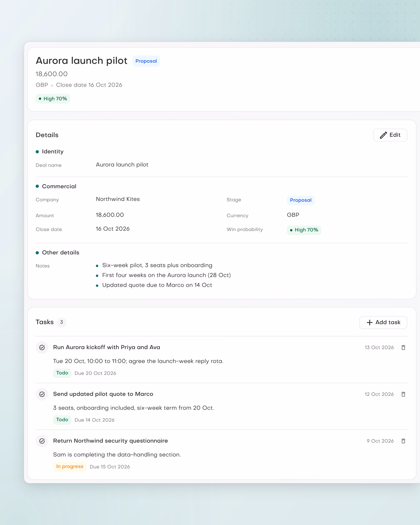This screenshot has height=525, width=420.
Task: Click the 12 Oct 2026 created date
Action: pos(379,394)
